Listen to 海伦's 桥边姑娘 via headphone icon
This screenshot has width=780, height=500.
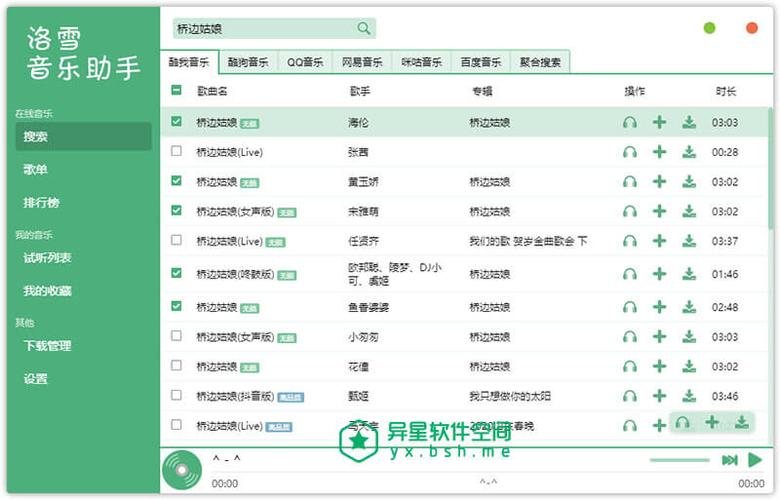(630, 122)
